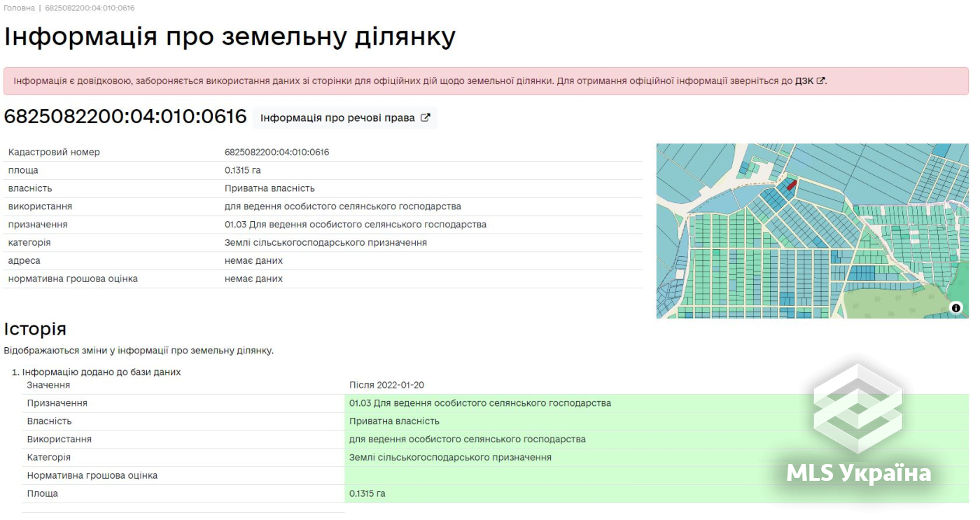Click 'Приватна власність' in the details table
The height and width of the screenshot is (520, 980).
(x=269, y=188)
